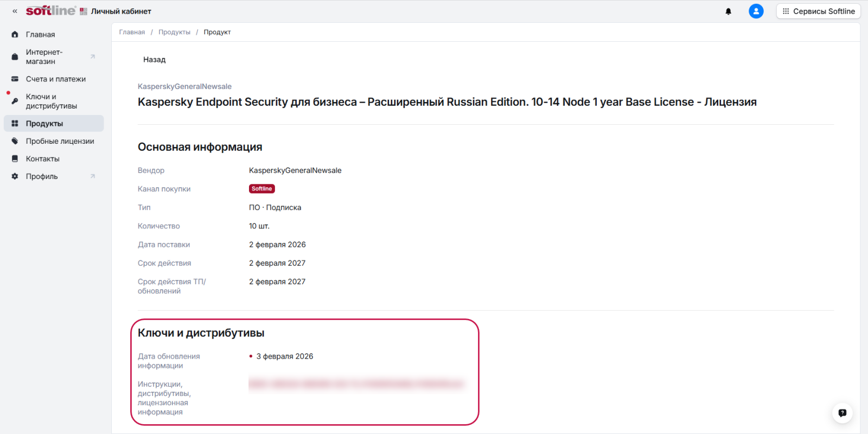Click Продукты breadcrumb link
Viewport: 868px width, 434px height.
point(174,33)
